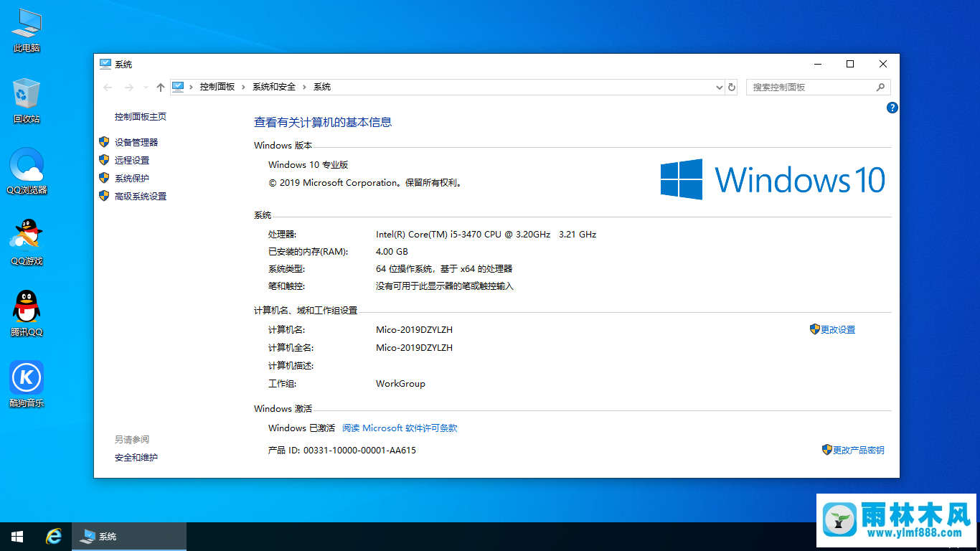Click the '4.00 GB' installed memory value
980x551 pixels.
point(392,252)
